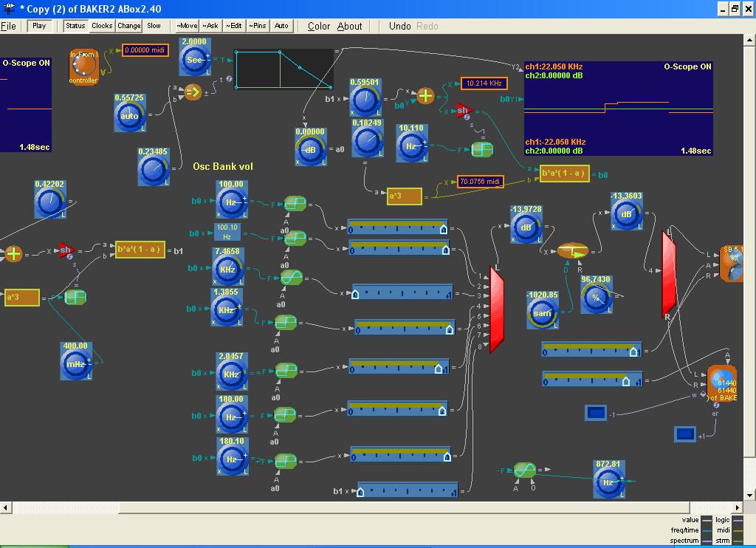Click the 0.55725 auto knob
This screenshot has width=756, height=548.
point(129,116)
